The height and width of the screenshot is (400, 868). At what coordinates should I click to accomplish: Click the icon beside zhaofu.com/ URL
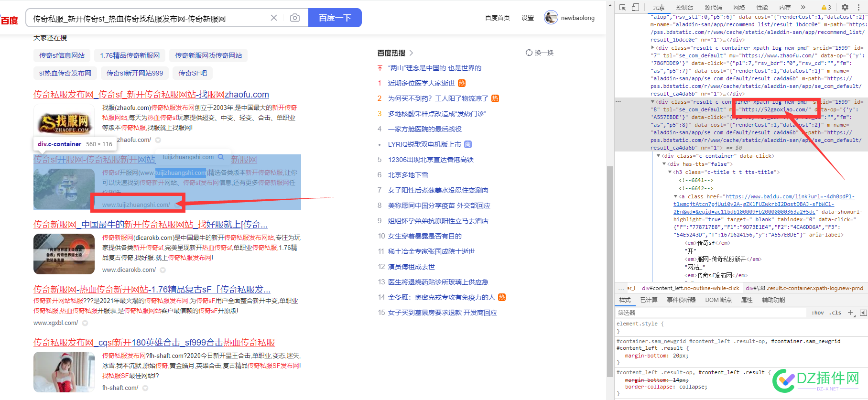point(158,140)
